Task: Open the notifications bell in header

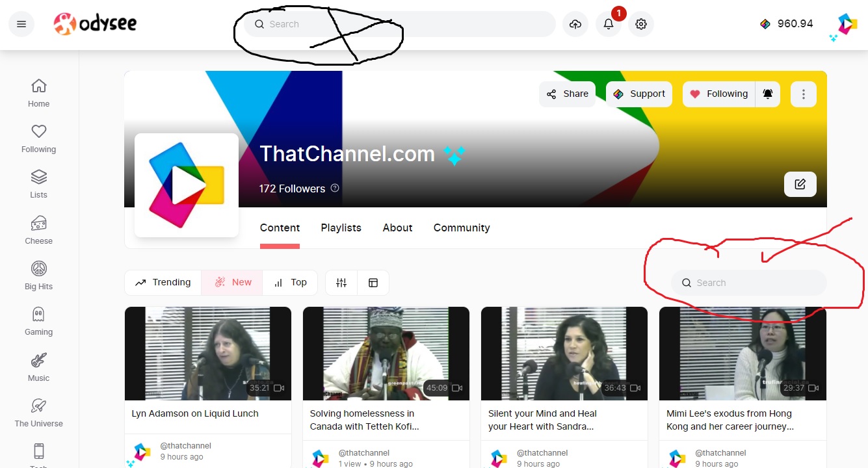Action: 609,24
